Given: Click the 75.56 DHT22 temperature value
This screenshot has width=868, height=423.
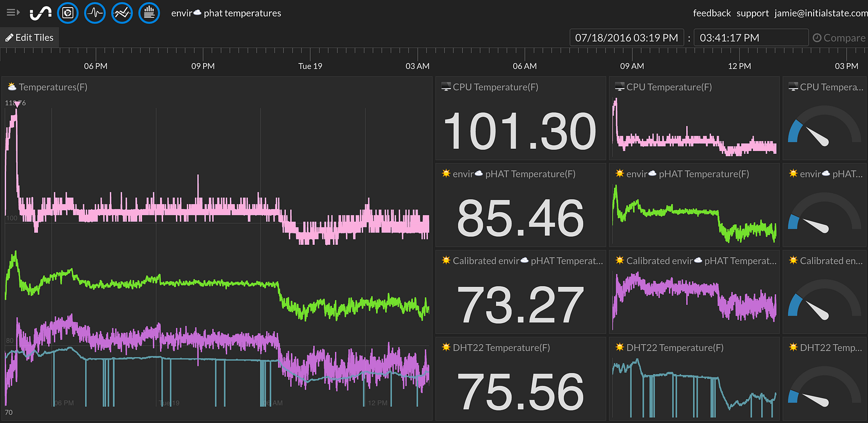Looking at the screenshot, I should click(520, 392).
